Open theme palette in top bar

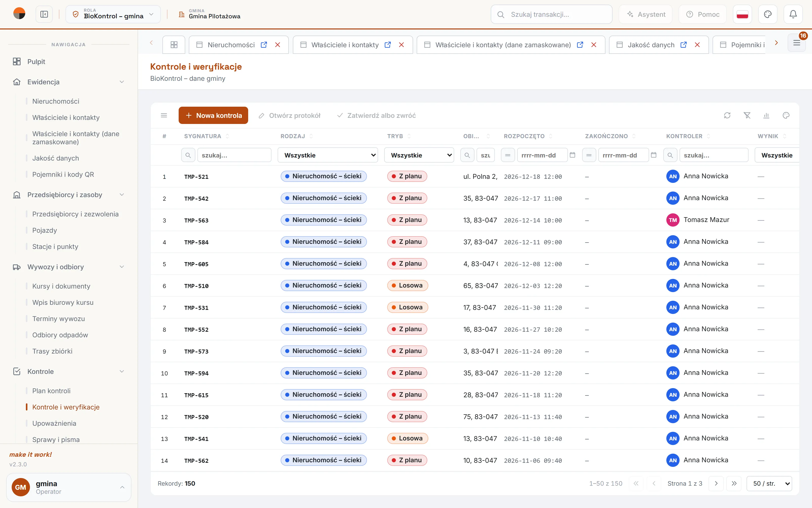[x=768, y=14]
